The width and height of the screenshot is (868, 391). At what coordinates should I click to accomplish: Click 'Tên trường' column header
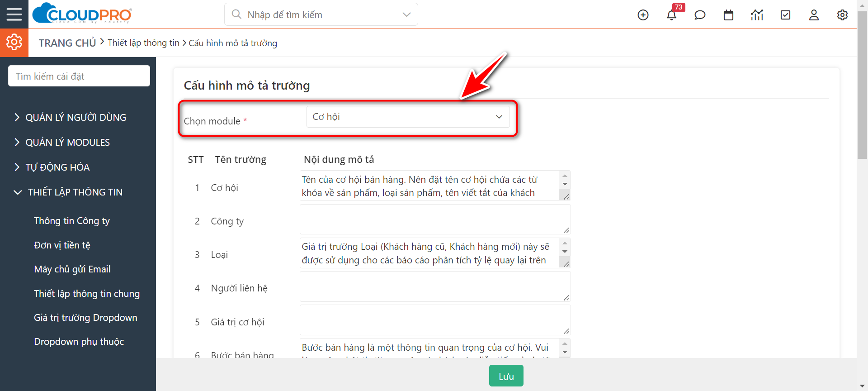click(x=241, y=160)
